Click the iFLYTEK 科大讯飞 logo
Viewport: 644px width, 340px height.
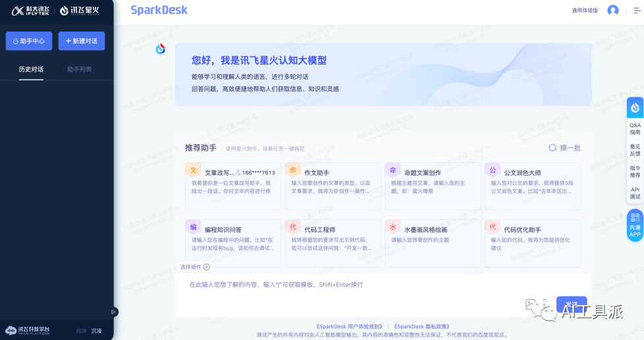click(30, 11)
